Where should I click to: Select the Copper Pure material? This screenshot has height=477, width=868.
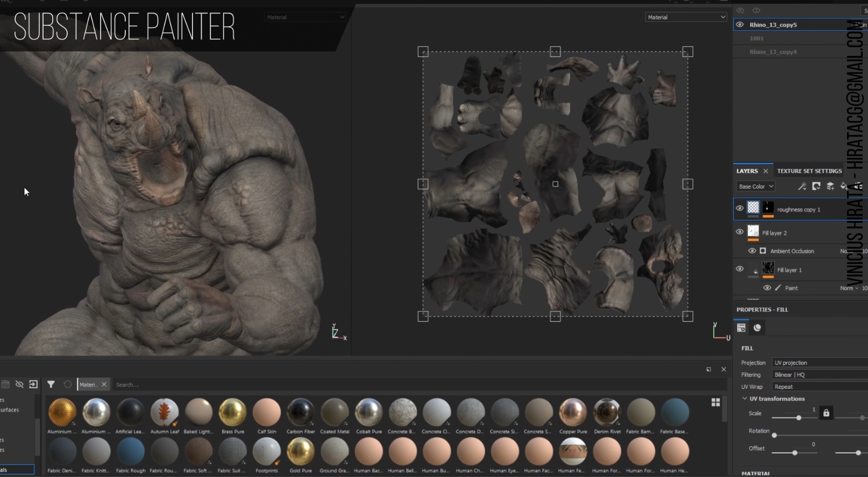pos(573,412)
